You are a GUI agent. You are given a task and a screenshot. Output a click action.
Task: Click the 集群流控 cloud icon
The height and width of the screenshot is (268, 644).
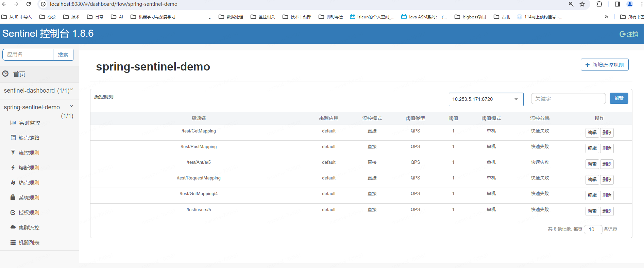coord(13,227)
